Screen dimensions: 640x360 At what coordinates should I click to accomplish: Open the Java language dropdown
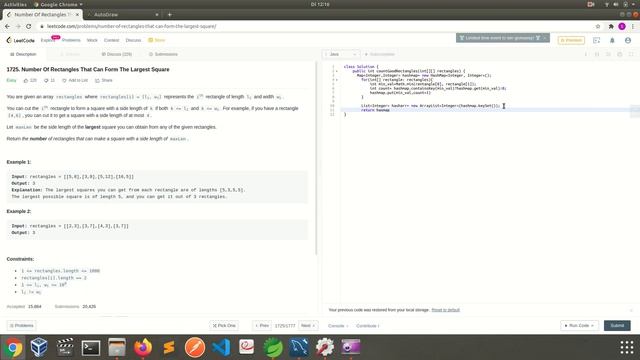point(341,54)
